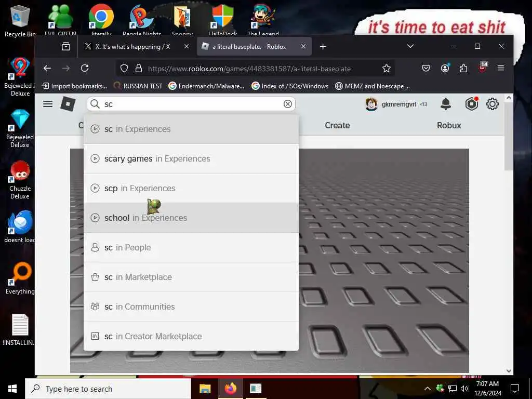Open File Explorer from the taskbar
The image size is (532, 399).
point(205,389)
